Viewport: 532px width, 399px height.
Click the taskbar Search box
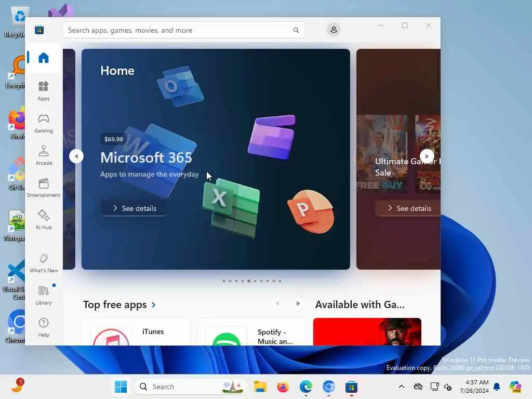point(191,387)
